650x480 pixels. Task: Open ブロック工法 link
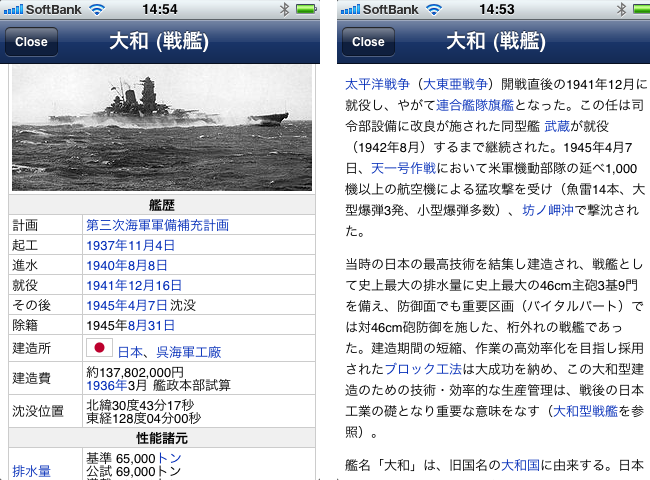pyautogui.click(x=423, y=369)
